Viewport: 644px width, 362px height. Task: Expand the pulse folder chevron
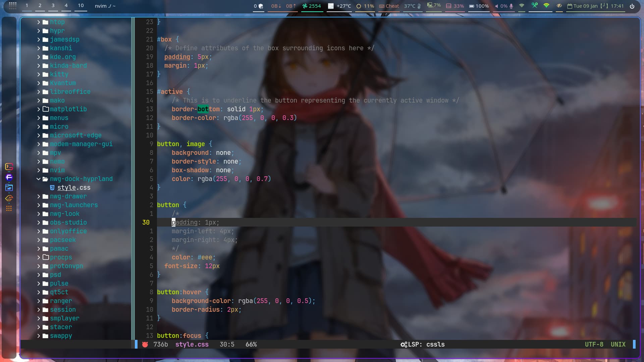(x=38, y=283)
